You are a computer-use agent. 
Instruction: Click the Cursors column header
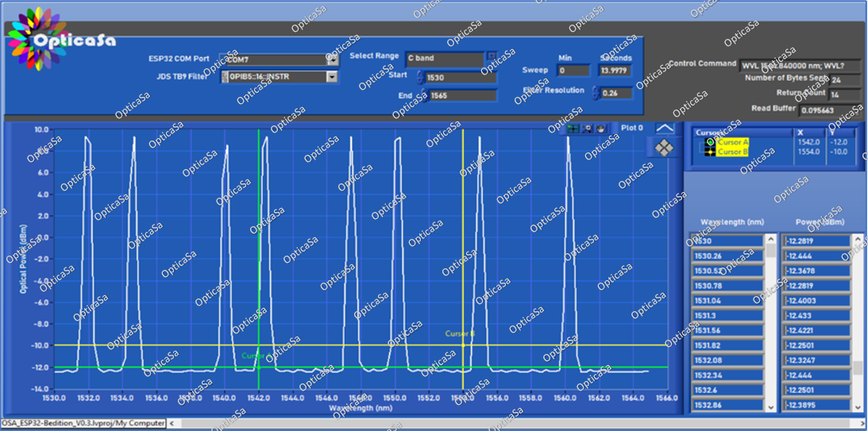pyautogui.click(x=743, y=133)
